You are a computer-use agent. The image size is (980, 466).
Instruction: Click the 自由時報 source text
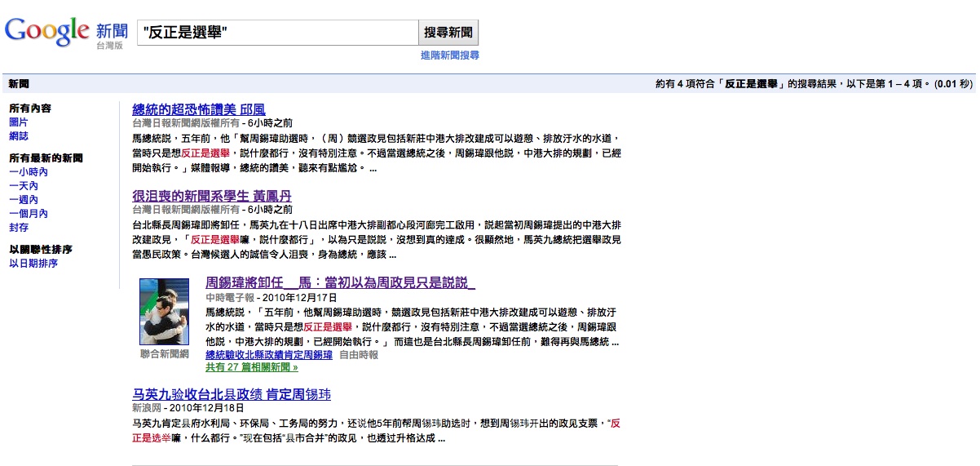point(359,355)
